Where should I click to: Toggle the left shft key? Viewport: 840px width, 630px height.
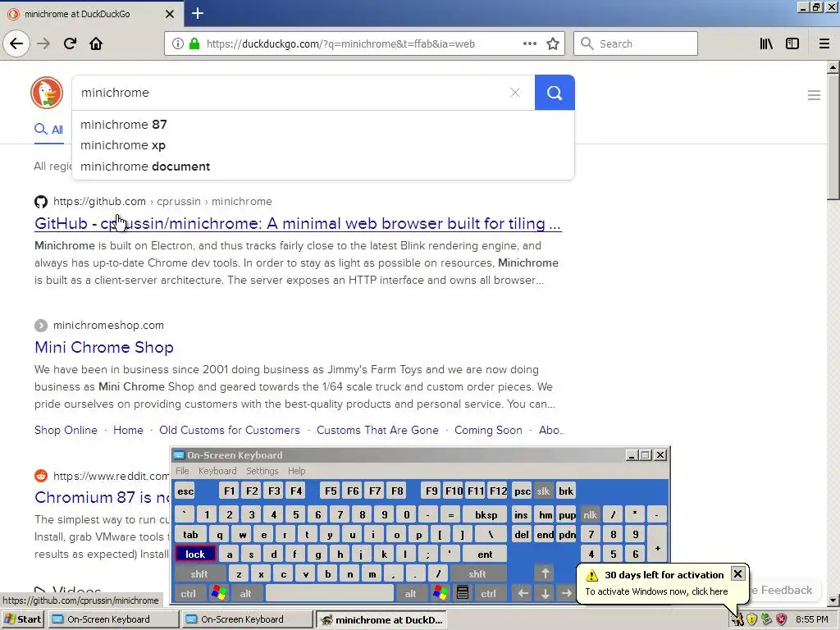199,573
